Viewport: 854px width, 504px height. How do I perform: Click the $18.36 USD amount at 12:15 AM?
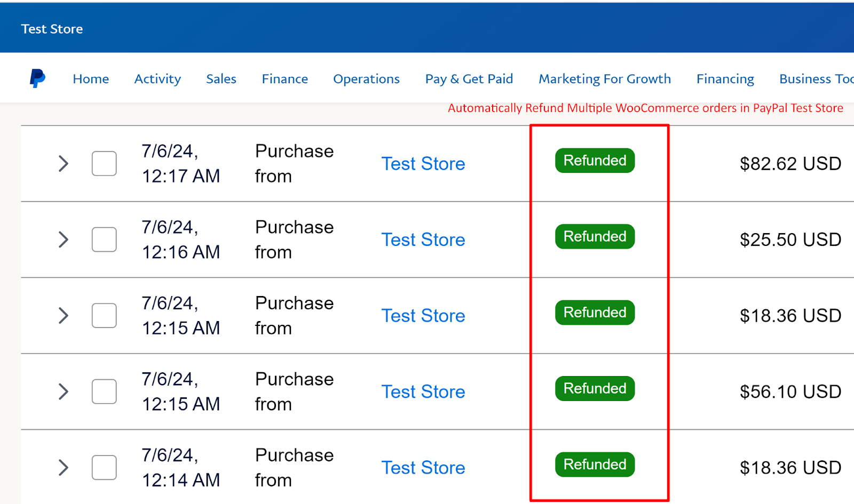pos(790,316)
